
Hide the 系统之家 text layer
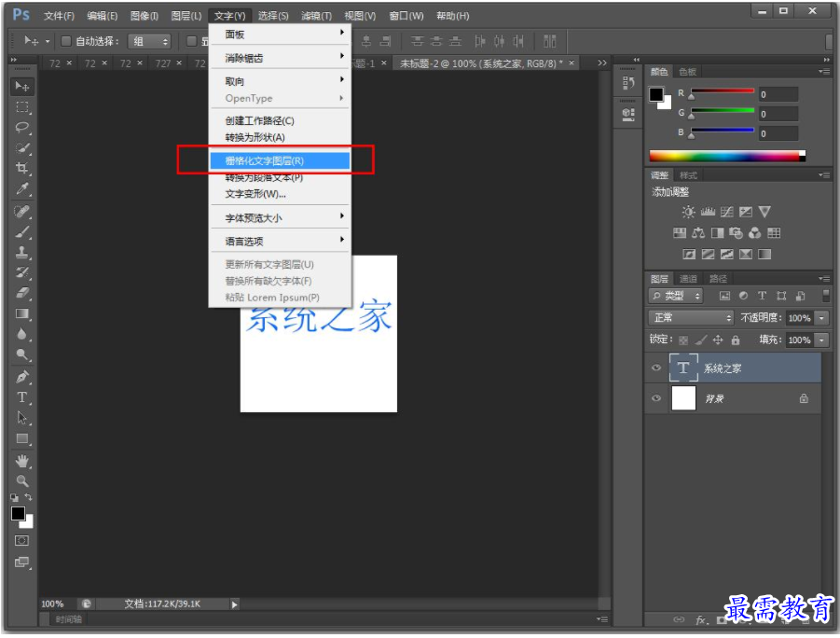[x=656, y=368]
